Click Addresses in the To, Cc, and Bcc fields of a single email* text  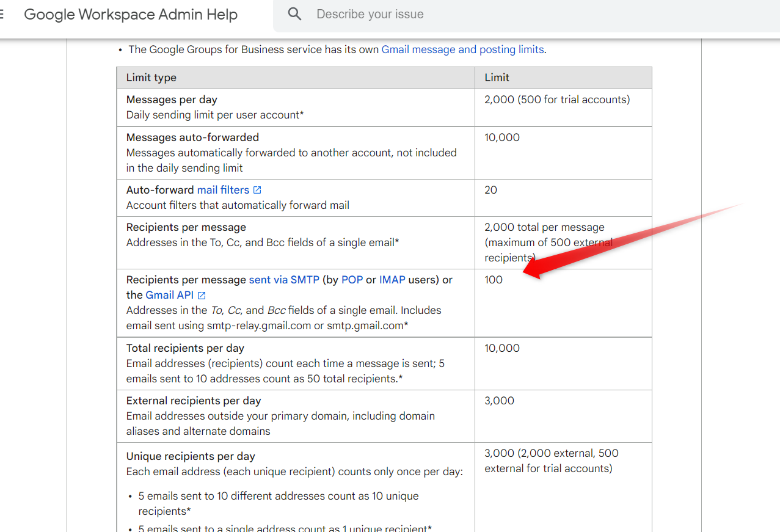pos(263,242)
